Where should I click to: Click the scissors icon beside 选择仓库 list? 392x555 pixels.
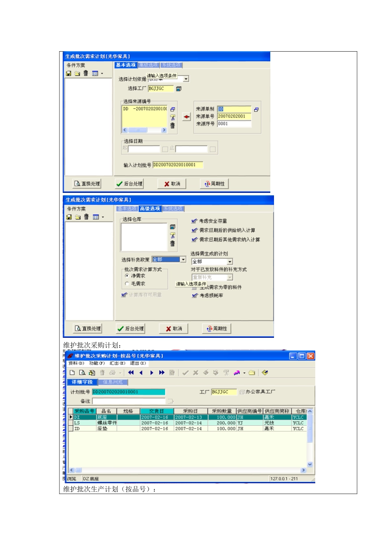tap(172, 235)
